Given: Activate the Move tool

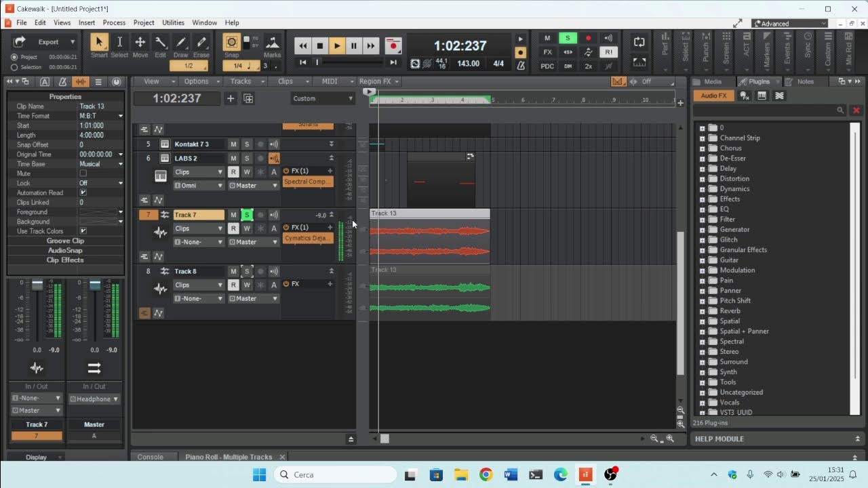Looking at the screenshot, I should (140, 43).
